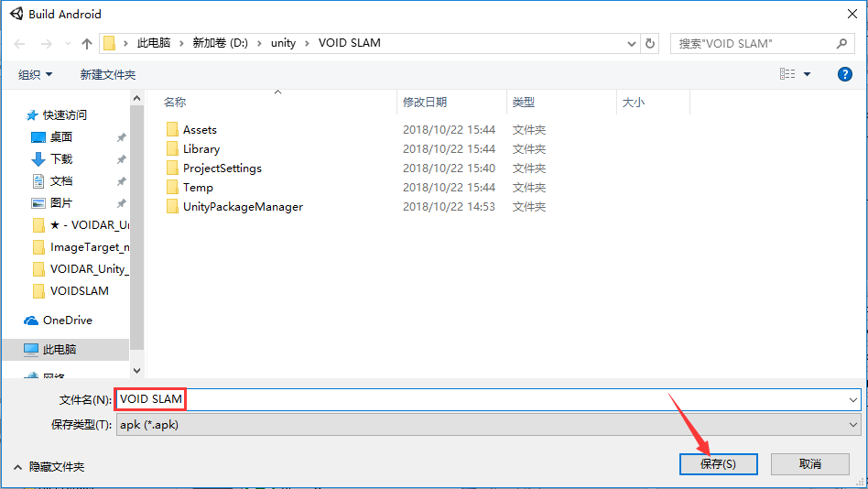Viewport: 868px width, 489px height.
Task: Click the pin icon next to 文档
Action: (121, 181)
